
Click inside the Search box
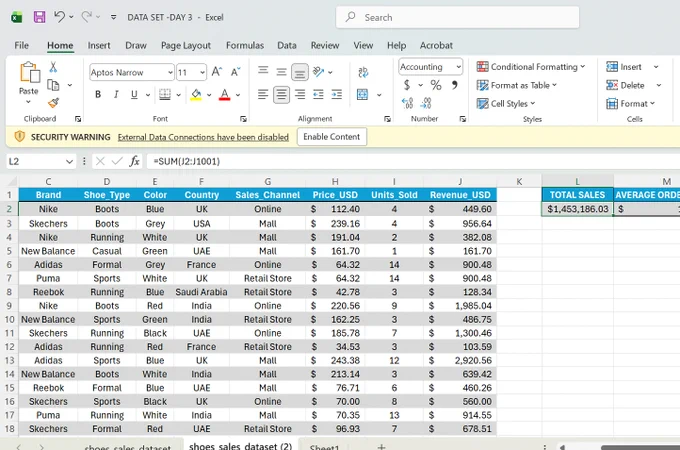458,17
